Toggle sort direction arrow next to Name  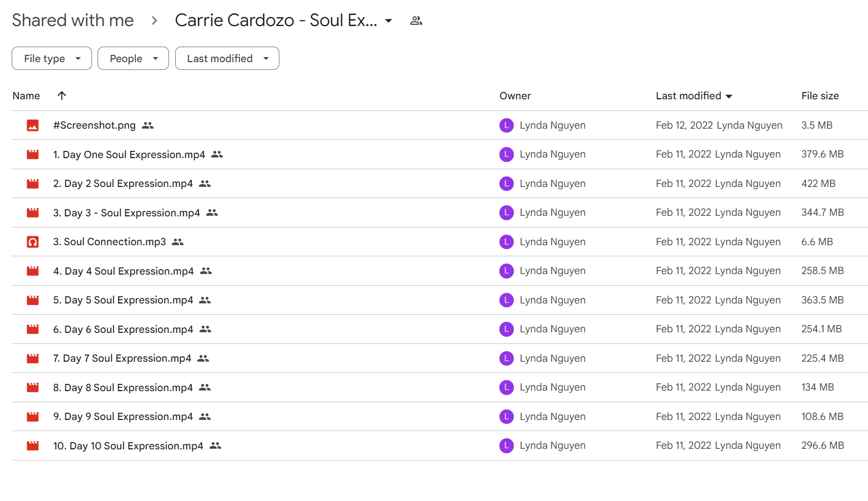[62, 95]
